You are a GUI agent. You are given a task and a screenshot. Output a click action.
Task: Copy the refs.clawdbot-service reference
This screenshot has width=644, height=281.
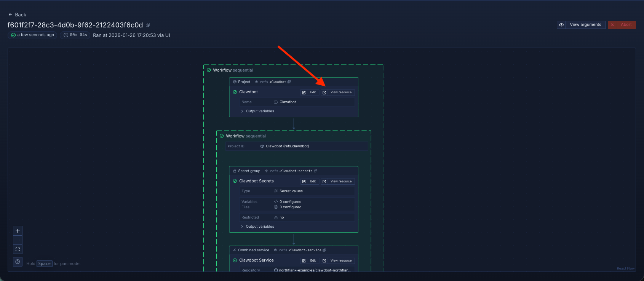(324, 250)
